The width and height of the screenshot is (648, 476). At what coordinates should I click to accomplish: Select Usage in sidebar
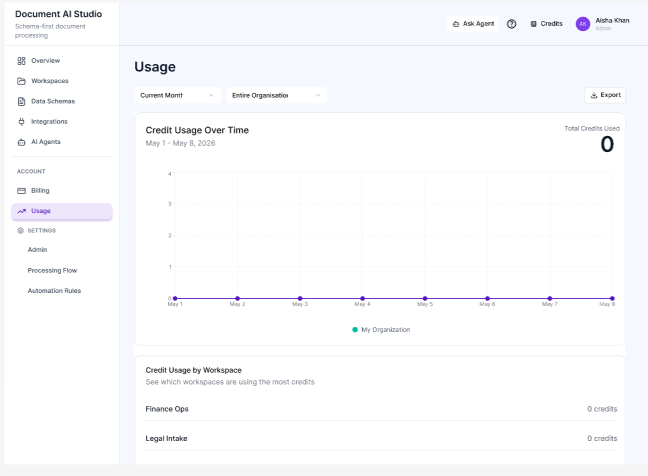(62, 211)
